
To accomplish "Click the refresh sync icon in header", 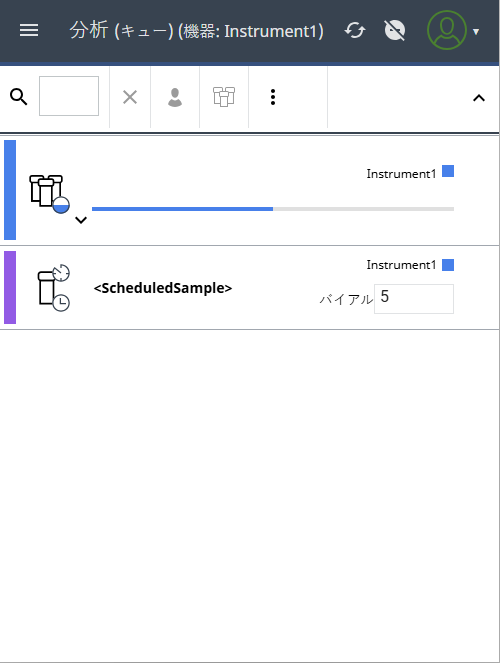I will (x=355, y=30).
